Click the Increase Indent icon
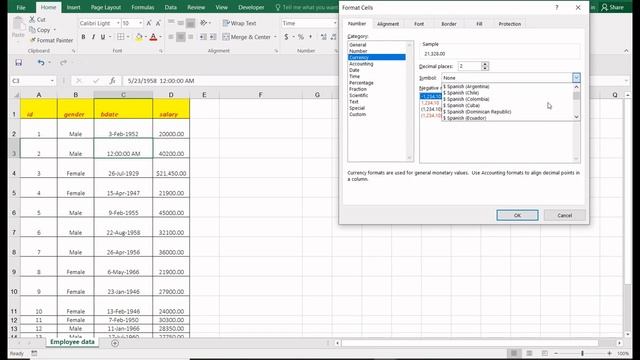The width and height of the screenshot is (640, 360). tap(213, 37)
